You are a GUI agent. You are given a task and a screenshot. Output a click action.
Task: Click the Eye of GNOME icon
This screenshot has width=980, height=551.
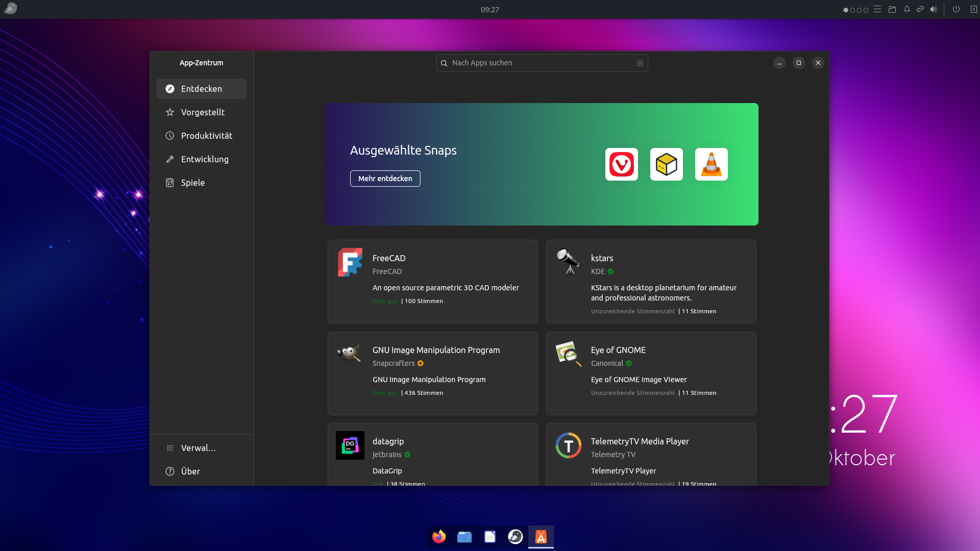click(x=568, y=354)
